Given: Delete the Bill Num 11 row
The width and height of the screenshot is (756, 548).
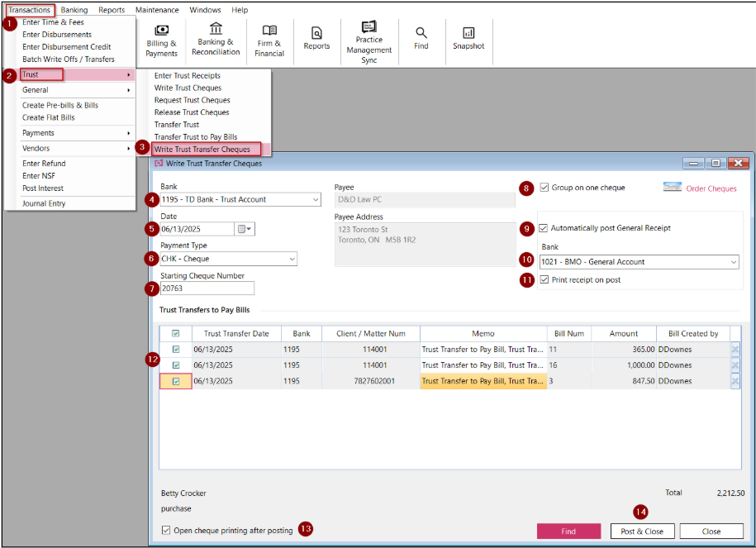Looking at the screenshot, I should pos(735,350).
